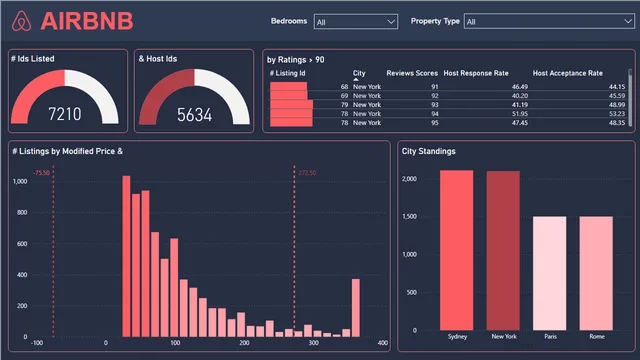This screenshot has height=360, width=640.
Task: Click the Paris bar in City Standings
Action: [x=550, y=273]
